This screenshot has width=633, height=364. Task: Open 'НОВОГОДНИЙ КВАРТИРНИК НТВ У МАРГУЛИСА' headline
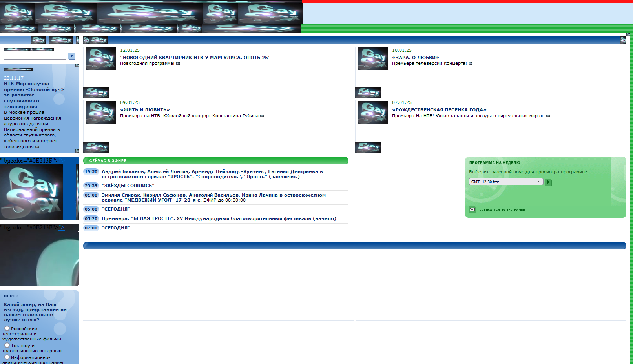(x=195, y=58)
